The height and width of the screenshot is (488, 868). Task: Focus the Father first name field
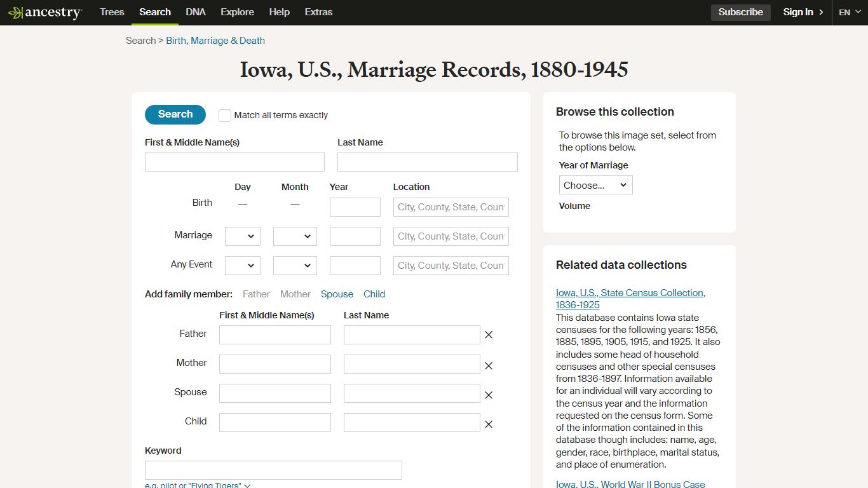pos(275,335)
